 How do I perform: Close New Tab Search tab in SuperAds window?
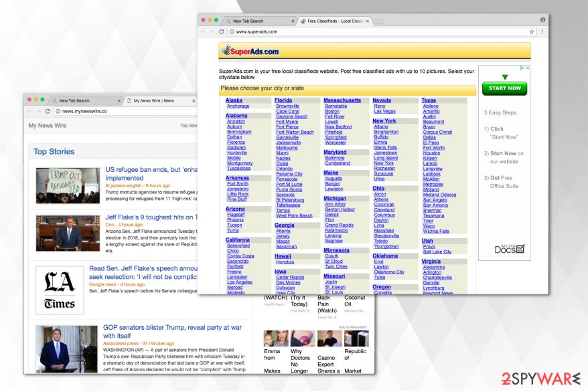293,21
